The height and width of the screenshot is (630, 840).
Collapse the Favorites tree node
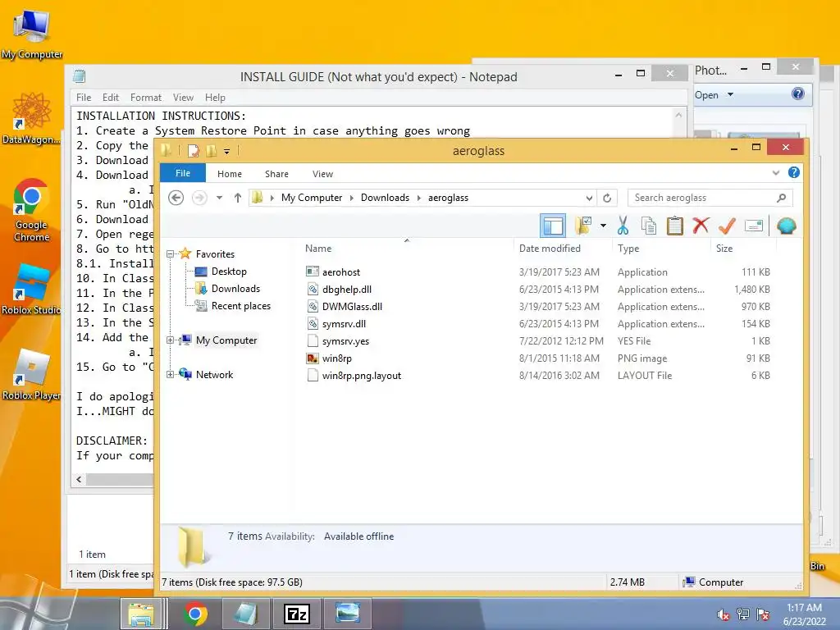pyautogui.click(x=171, y=254)
